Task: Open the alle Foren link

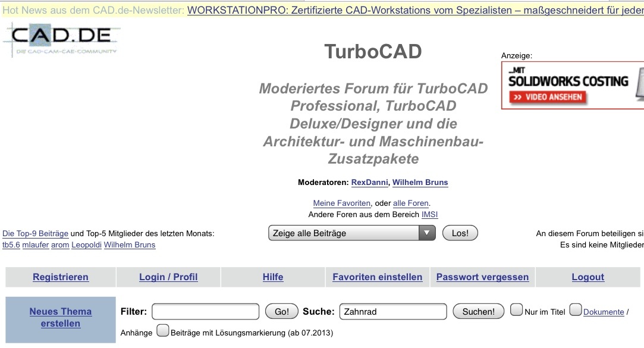Action: (x=411, y=203)
